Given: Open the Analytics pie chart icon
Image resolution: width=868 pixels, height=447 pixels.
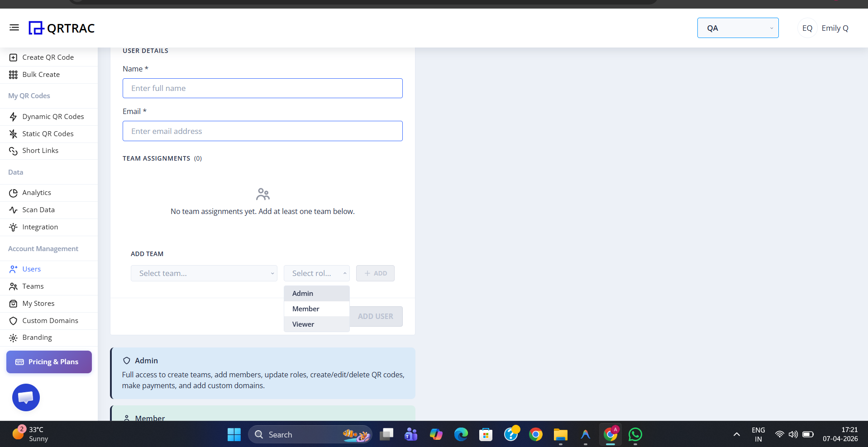Looking at the screenshot, I should [13, 192].
